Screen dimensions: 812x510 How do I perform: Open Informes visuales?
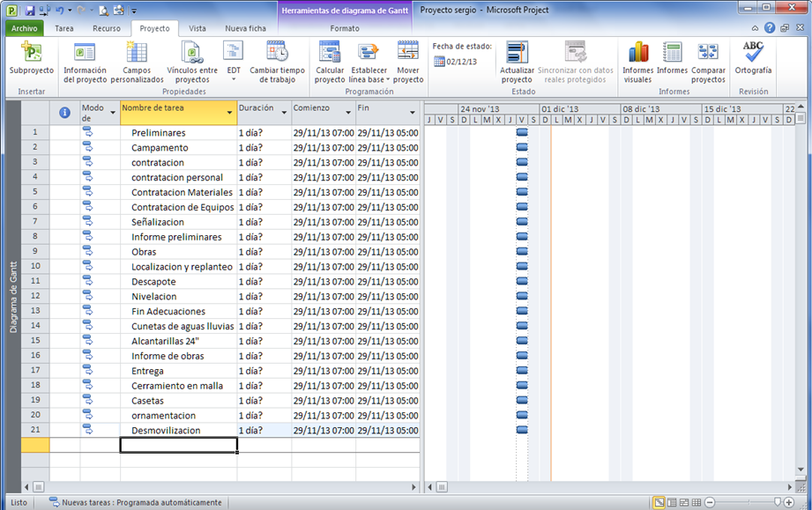click(x=637, y=63)
